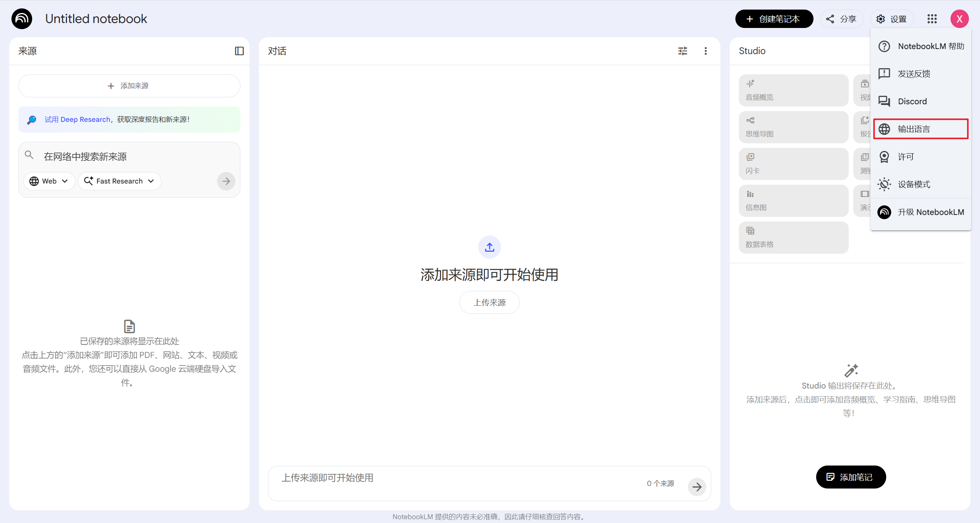Expand the Fast Research mode dropdown

pyautogui.click(x=119, y=181)
